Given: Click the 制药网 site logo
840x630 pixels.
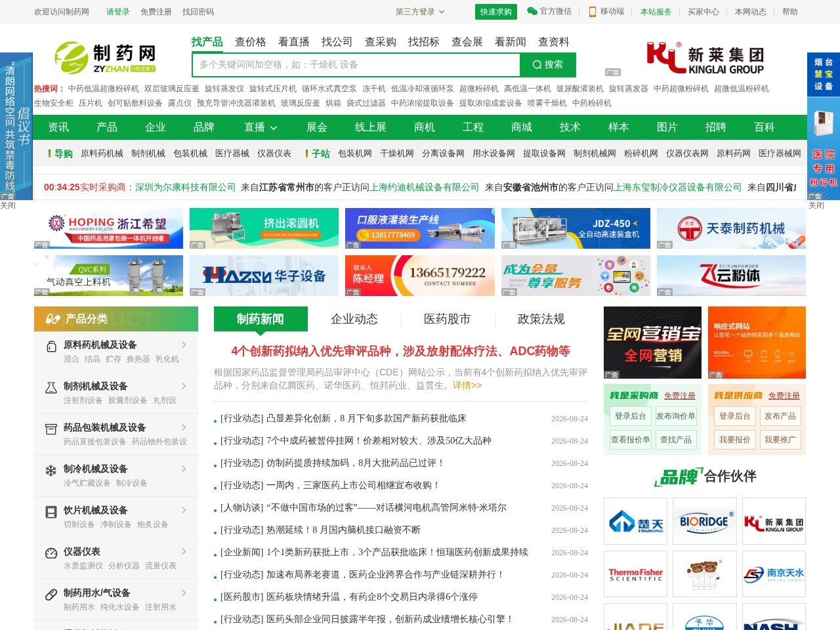Looking at the screenshot, I should (x=105, y=57).
